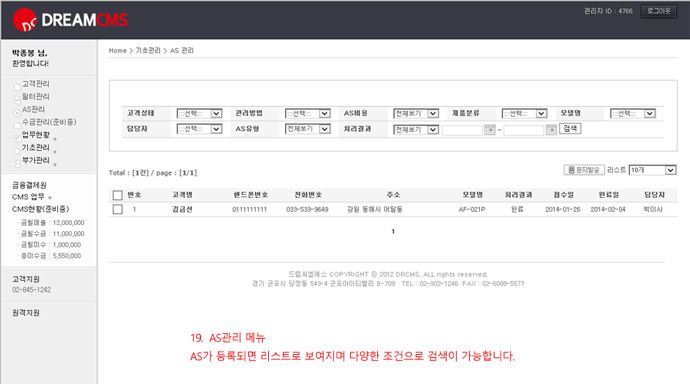Open the start date calendar picker icon
Screen dimensions: 690x384
click(489, 130)
